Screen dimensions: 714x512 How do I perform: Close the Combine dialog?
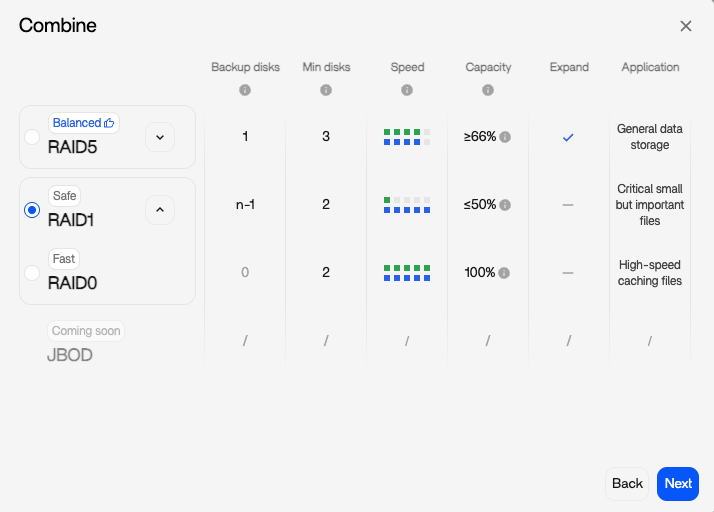click(x=686, y=26)
